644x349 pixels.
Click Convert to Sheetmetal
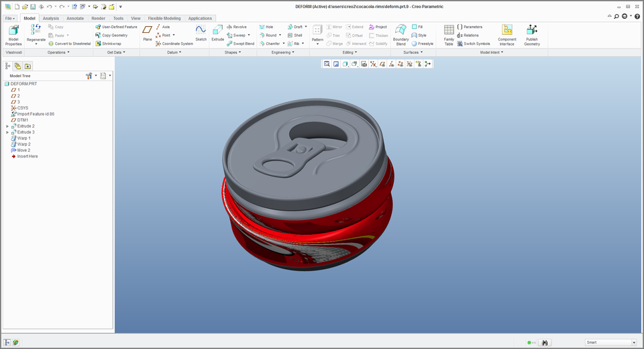(x=69, y=44)
